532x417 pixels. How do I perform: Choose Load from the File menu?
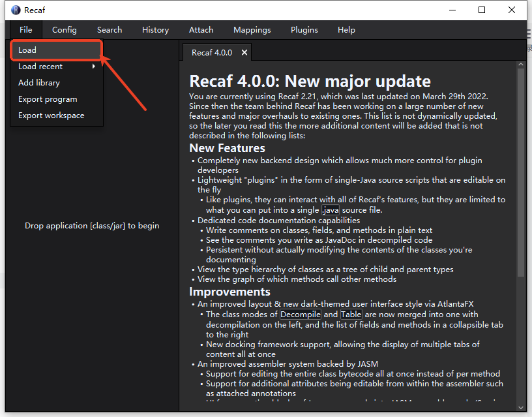pyautogui.click(x=56, y=50)
